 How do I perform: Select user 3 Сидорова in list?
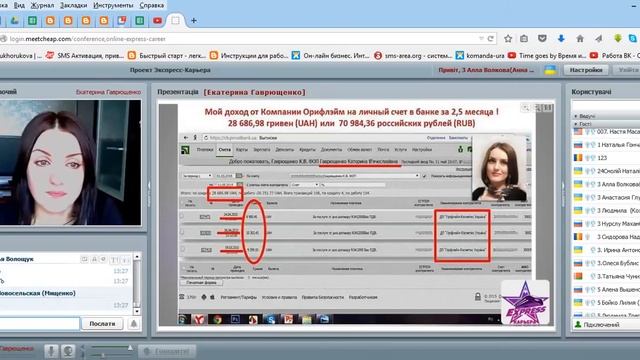[x=607, y=237]
